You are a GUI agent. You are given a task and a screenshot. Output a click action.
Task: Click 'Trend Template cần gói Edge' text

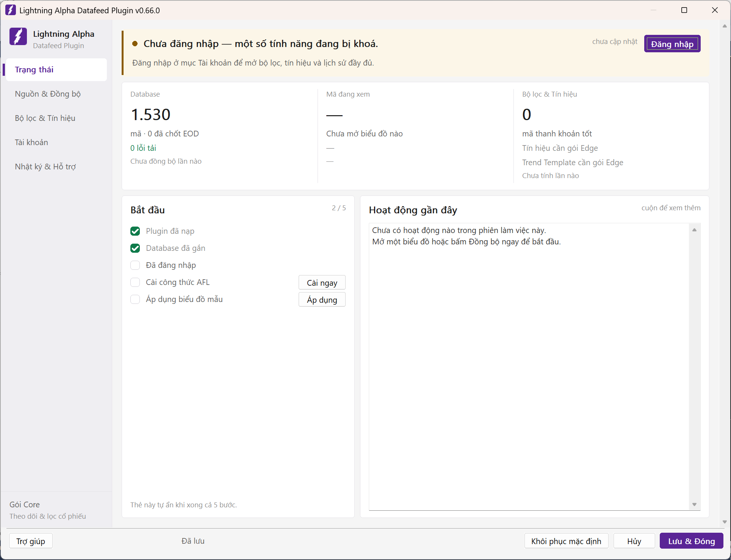pos(573,163)
